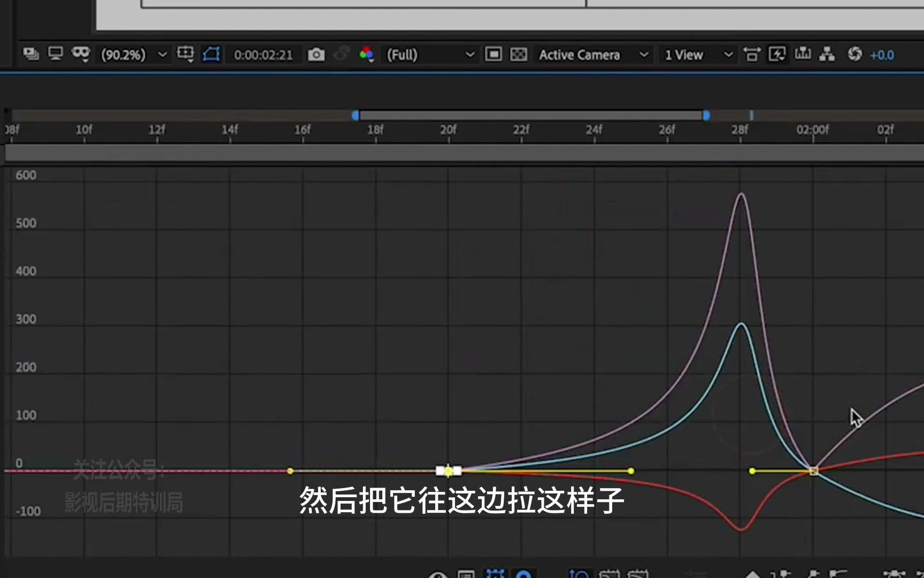Show channels with the RGB icon
The image size is (924, 578).
(367, 54)
